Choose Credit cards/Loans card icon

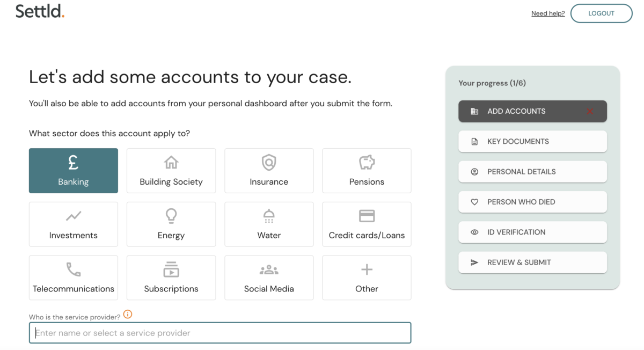tap(367, 216)
